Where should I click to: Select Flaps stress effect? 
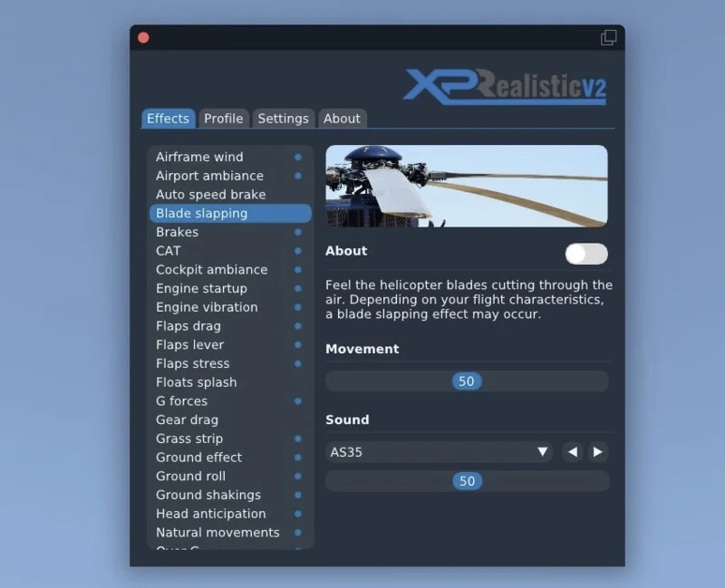pyautogui.click(x=230, y=363)
